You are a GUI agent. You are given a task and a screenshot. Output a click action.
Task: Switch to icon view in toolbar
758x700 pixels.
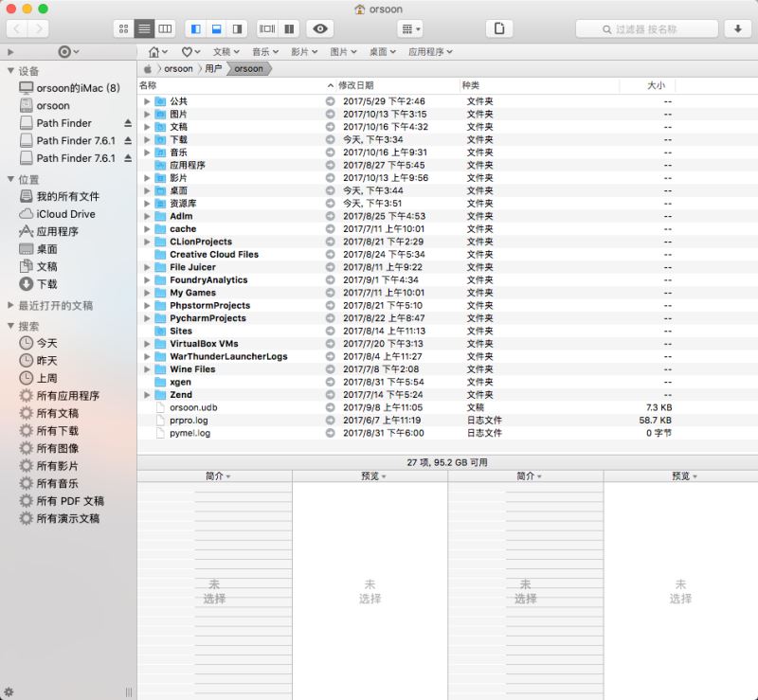124,29
